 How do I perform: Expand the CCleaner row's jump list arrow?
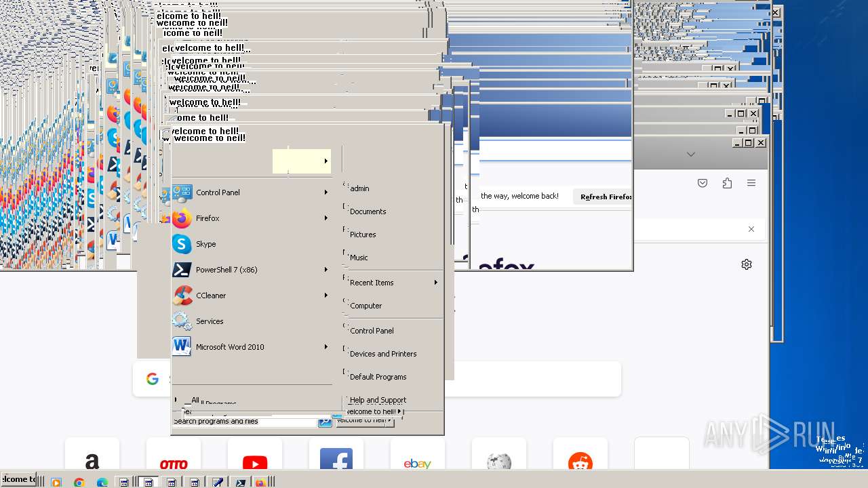point(326,296)
